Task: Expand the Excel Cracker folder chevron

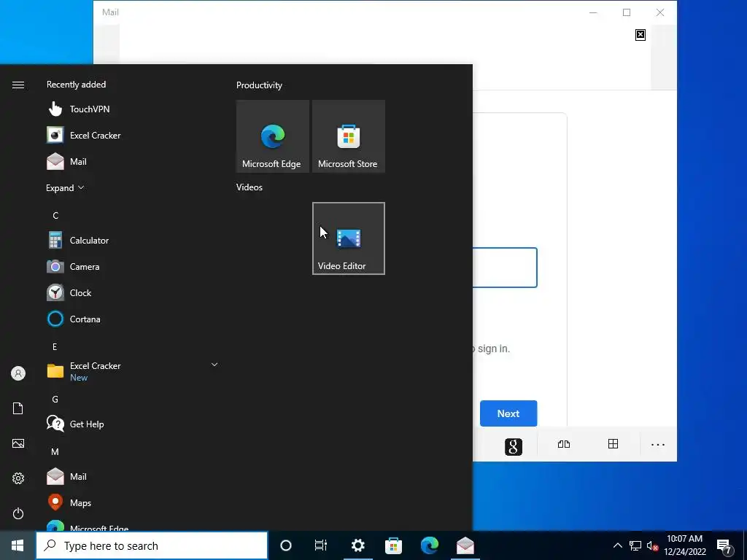Action: (x=214, y=365)
